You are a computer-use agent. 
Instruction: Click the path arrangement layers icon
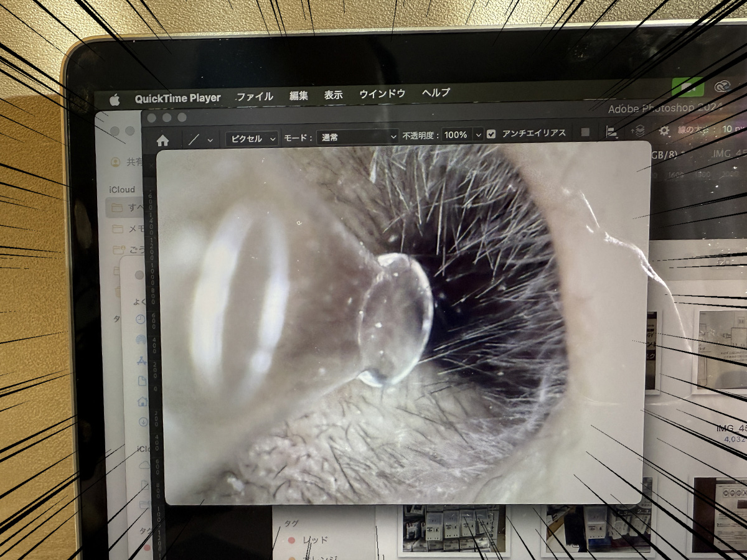638,131
